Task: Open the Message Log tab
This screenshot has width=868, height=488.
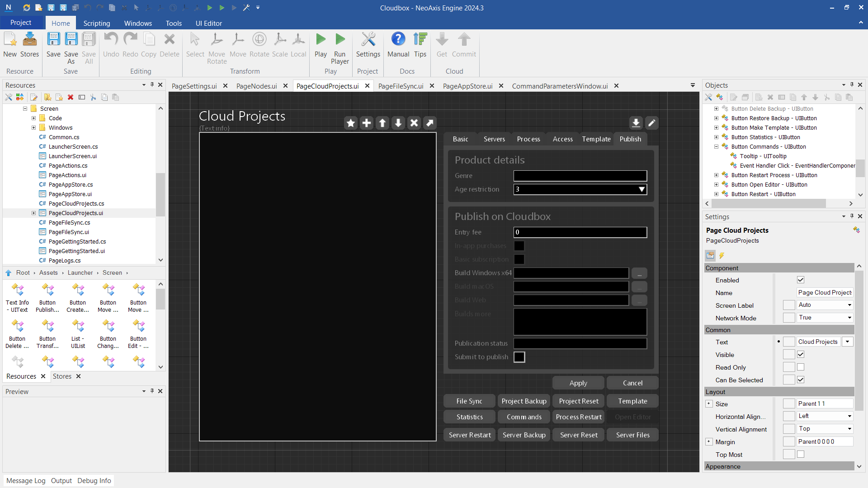Action: pyautogui.click(x=26, y=481)
